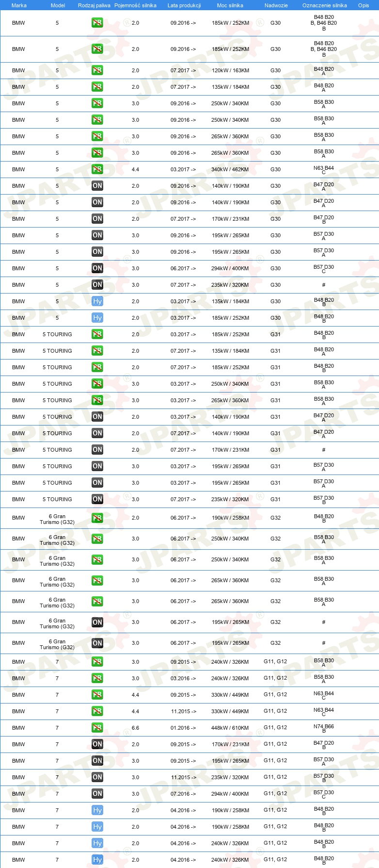379x868 pixels.
Task: Select PB icon in 6 Gran Turismo 190kW / 258KM row
Action: point(97,518)
